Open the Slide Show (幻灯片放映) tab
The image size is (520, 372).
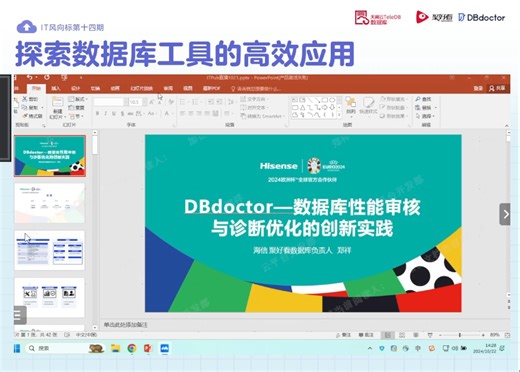[x=141, y=88]
